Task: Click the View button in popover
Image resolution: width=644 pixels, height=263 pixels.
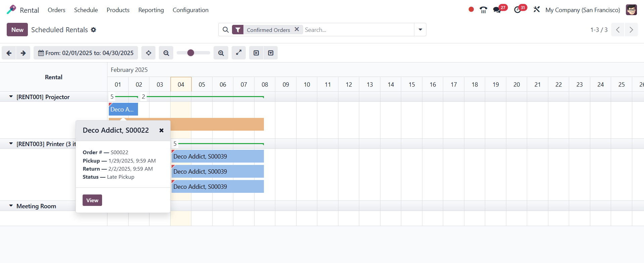Action: tap(92, 200)
